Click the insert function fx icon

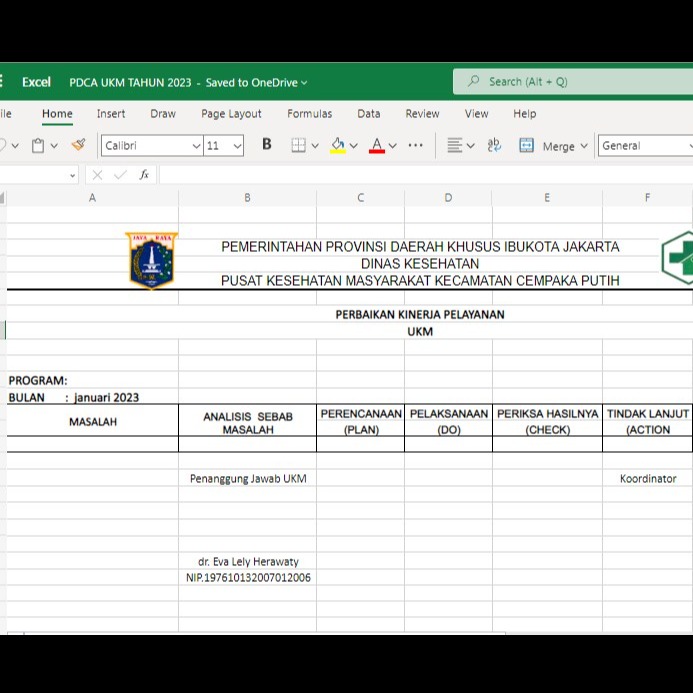click(x=144, y=174)
